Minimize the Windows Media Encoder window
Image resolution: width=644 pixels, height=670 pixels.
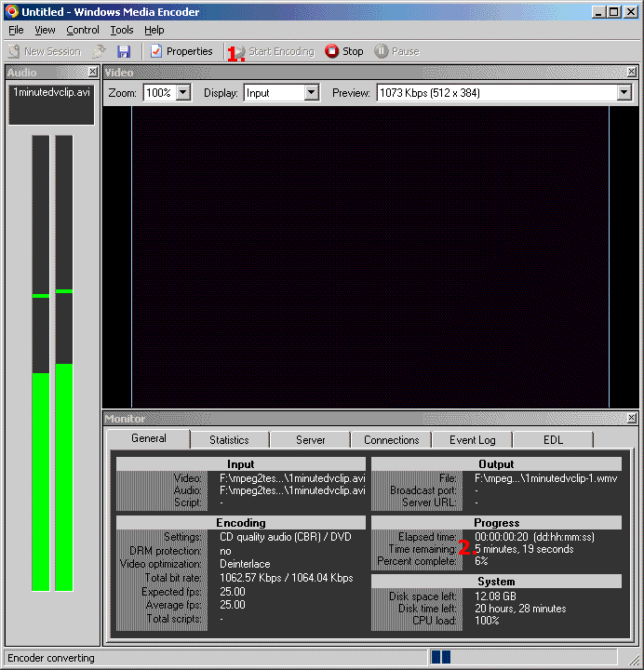[598, 12]
